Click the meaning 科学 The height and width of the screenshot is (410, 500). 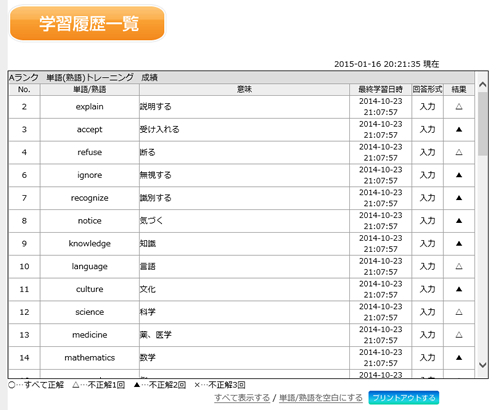[148, 312]
